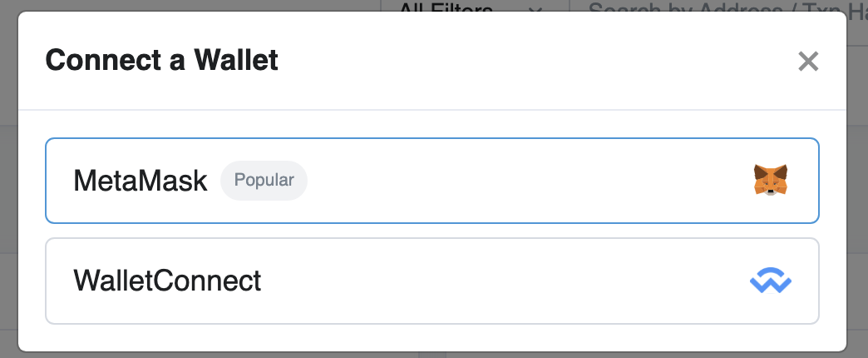Click the divider line under dialog header
868x358 pixels.
(432, 110)
